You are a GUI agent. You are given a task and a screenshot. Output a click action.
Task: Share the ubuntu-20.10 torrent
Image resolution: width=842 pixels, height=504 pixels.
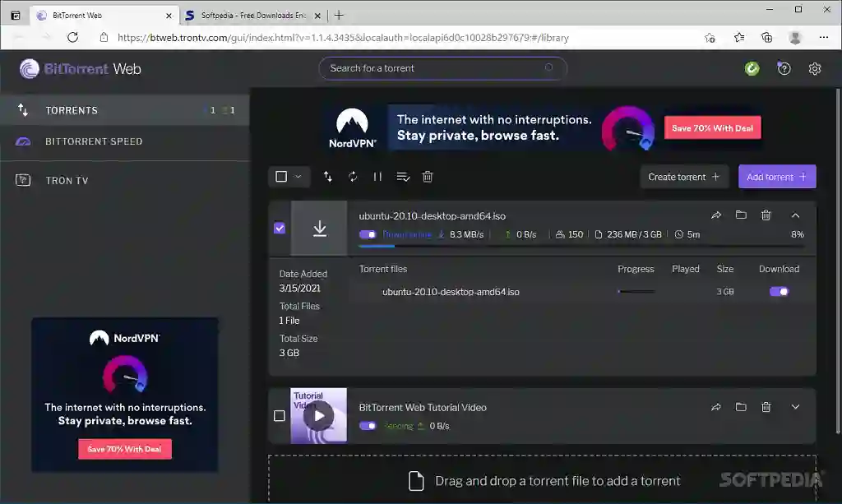(x=716, y=215)
